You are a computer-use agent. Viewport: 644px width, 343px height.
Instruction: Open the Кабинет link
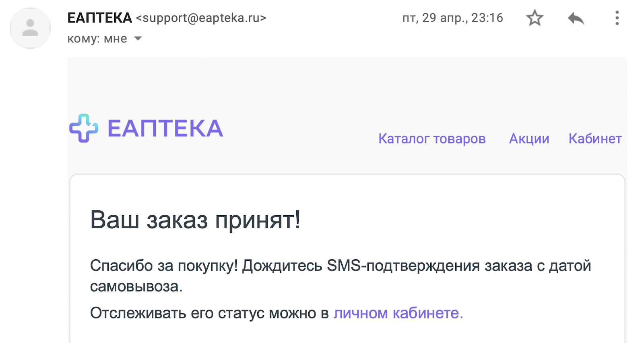[595, 139]
